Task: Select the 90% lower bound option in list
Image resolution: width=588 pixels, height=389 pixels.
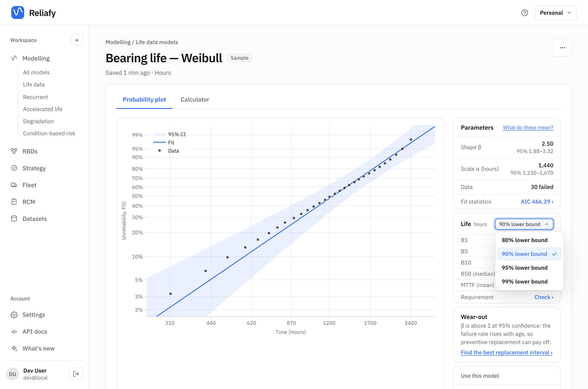Action: point(529,254)
